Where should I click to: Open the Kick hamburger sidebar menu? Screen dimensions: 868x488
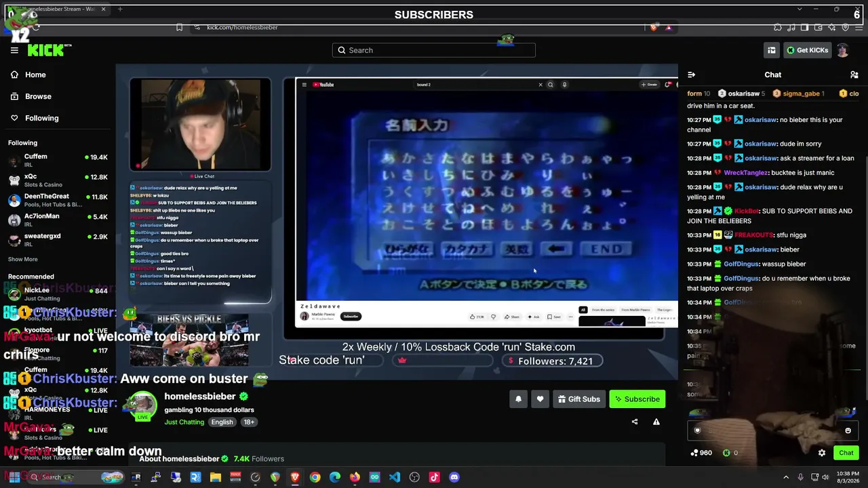pos(14,50)
